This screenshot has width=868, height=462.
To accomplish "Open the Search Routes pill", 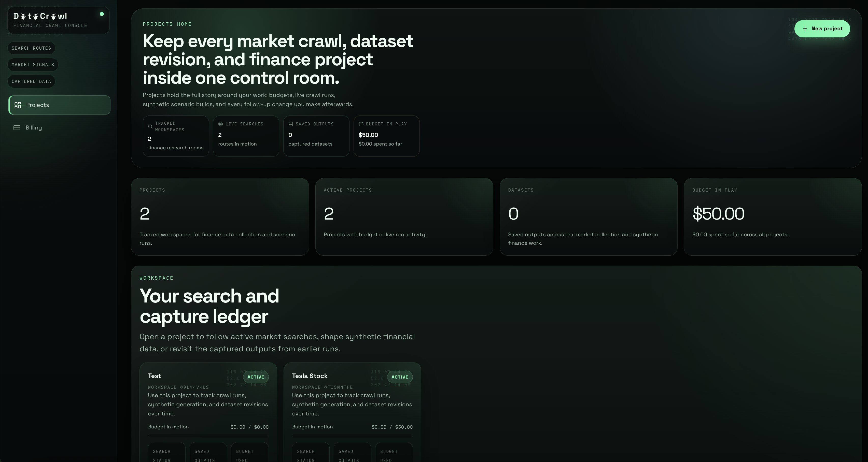I will tap(31, 48).
